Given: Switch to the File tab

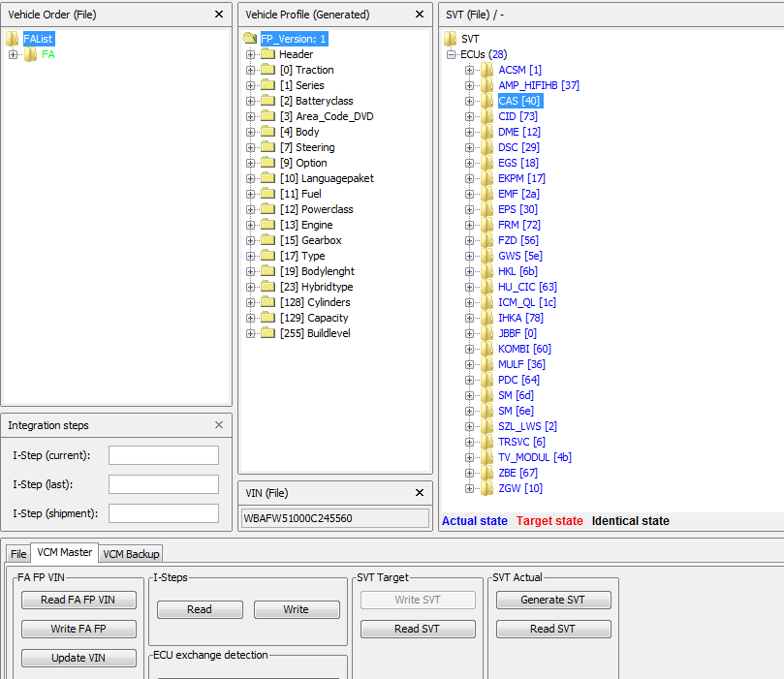Looking at the screenshot, I should click(18, 554).
